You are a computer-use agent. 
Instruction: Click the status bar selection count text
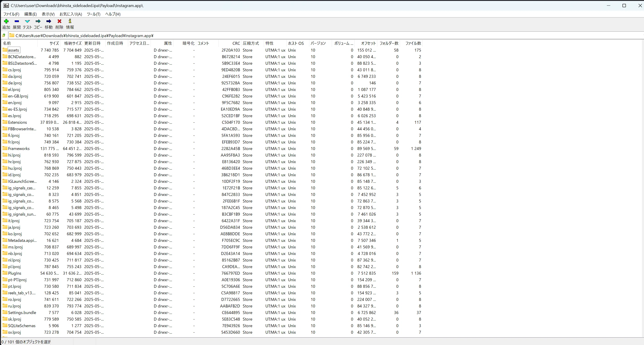point(26,342)
